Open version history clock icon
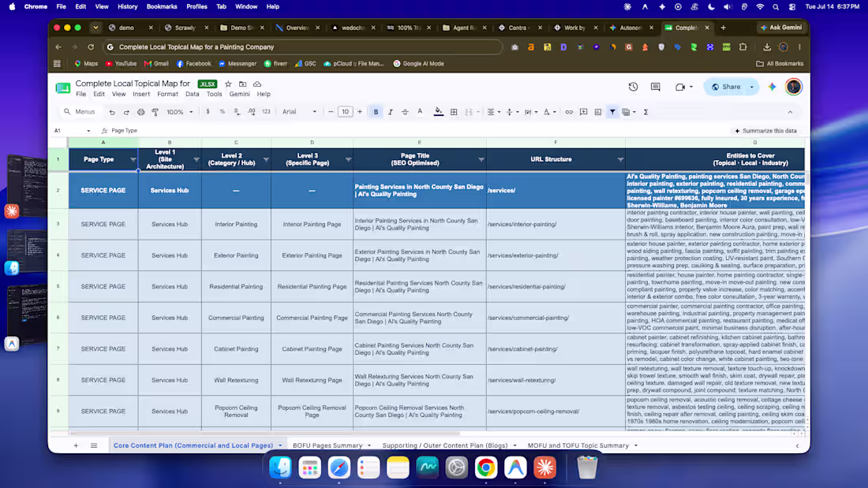The width and height of the screenshot is (868, 488). pyautogui.click(x=633, y=87)
